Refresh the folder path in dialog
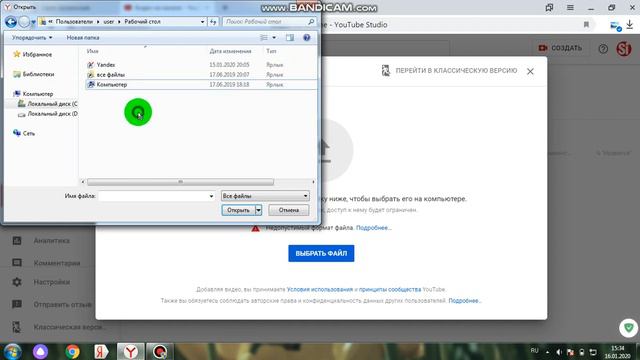This screenshot has width=640, height=360. coord(213,22)
